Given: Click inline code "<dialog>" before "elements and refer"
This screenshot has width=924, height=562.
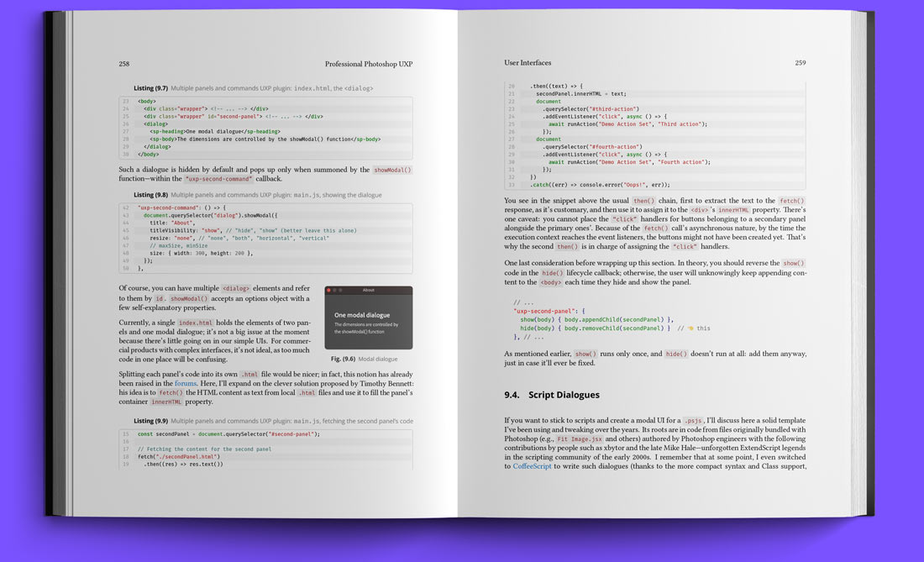Looking at the screenshot, I should [236, 289].
